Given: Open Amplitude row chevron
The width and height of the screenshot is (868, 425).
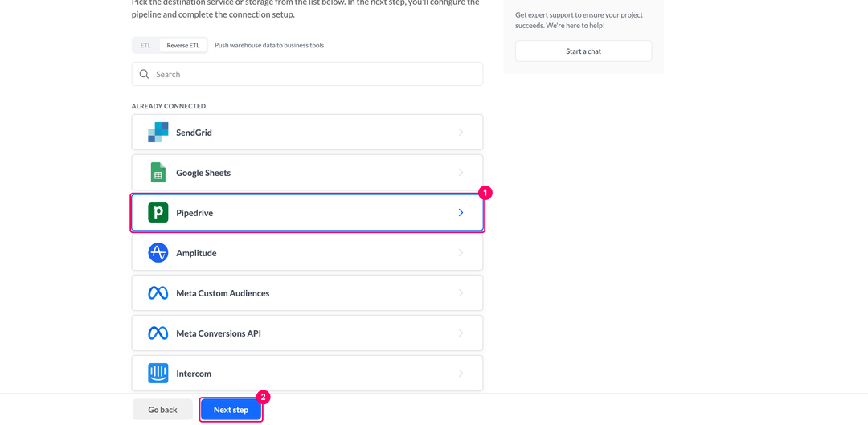Looking at the screenshot, I should pos(461,253).
